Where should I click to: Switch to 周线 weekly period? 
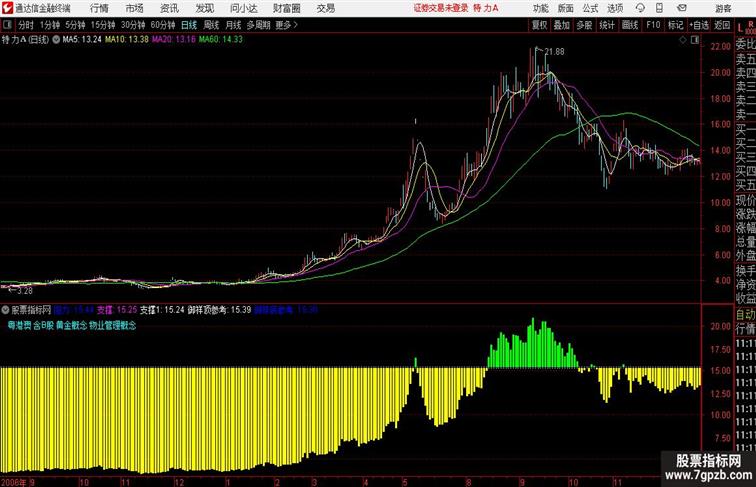click(x=211, y=25)
